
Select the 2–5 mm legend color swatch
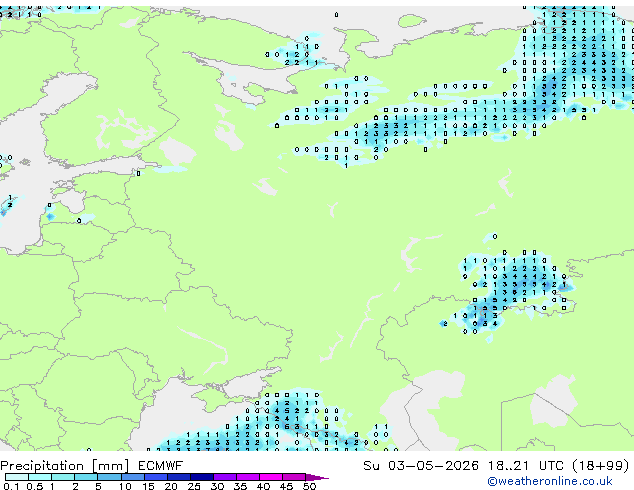point(86,477)
